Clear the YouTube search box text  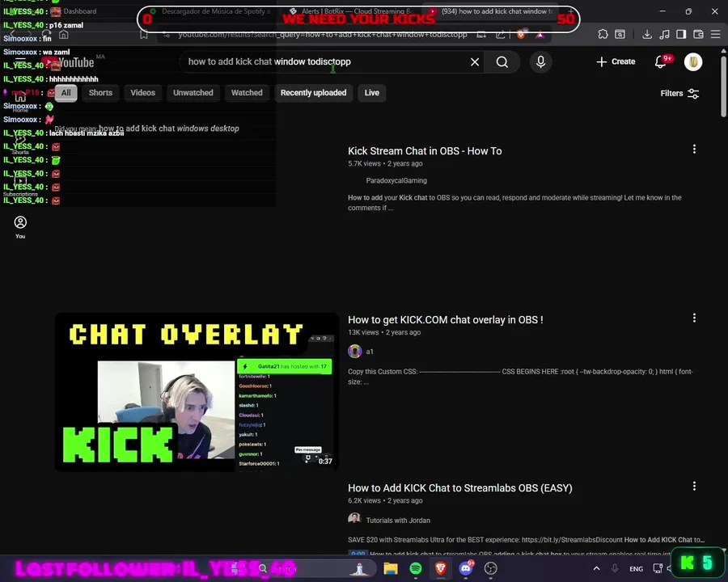(x=475, y=61)
